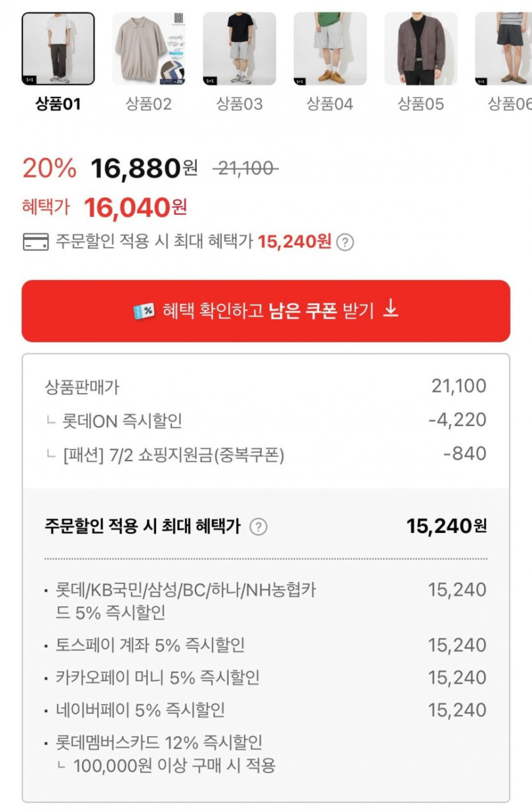Click the help icon beside 주문할인 적용 시 최대 혜택가 heading

click(x=258, y=527)
